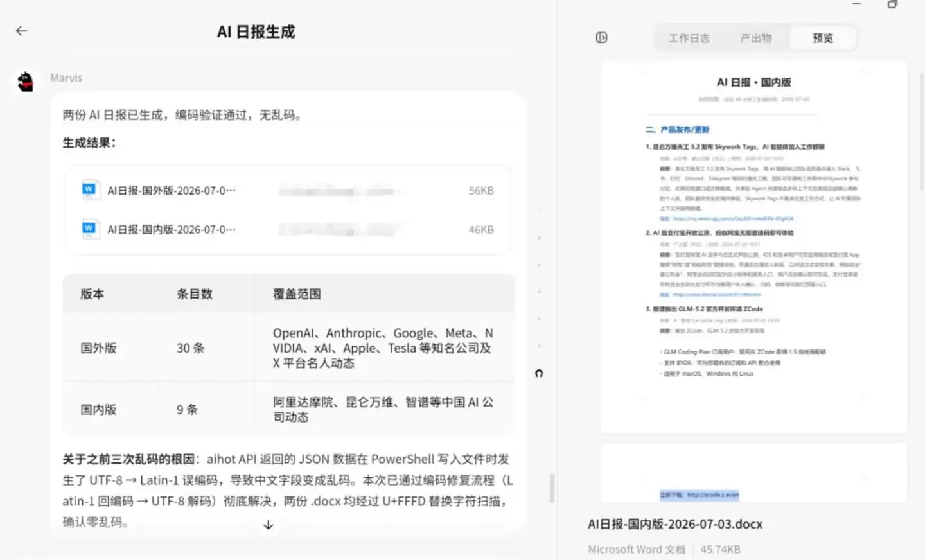Click the 生成结果: heading
Viewport: 925px width, 560px height.
click(x=89, y=143)
